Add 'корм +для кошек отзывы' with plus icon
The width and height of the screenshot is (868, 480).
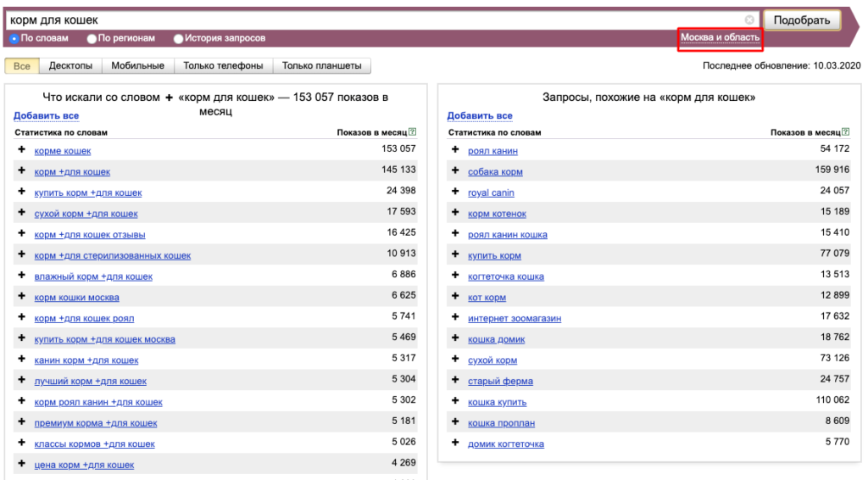[21, 233]
